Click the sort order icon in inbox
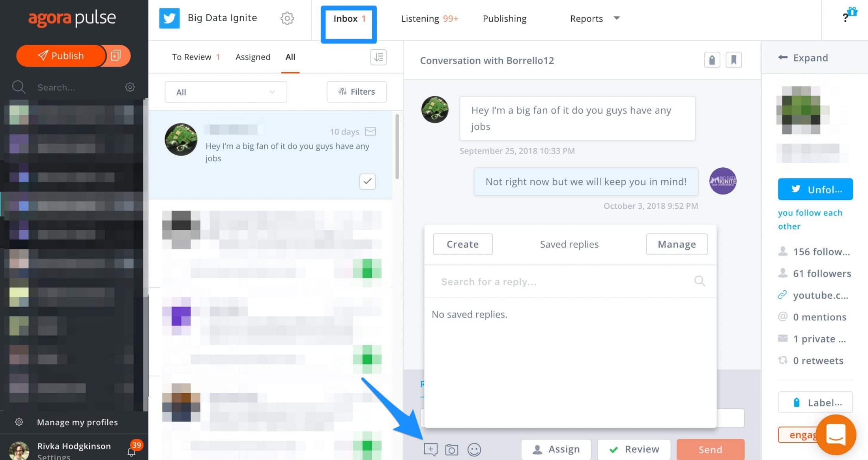The image size is (868, 460). click(x=378, y=57)
